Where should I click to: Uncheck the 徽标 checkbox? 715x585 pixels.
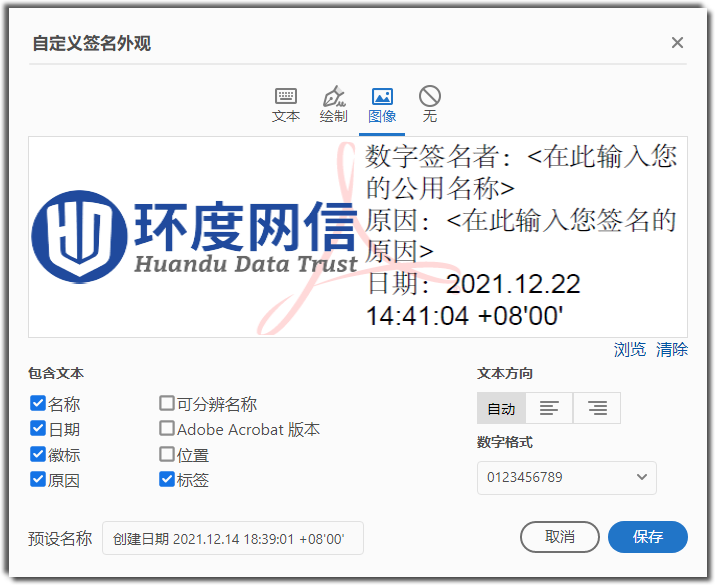pyautogui.click(x=38, y=454)
